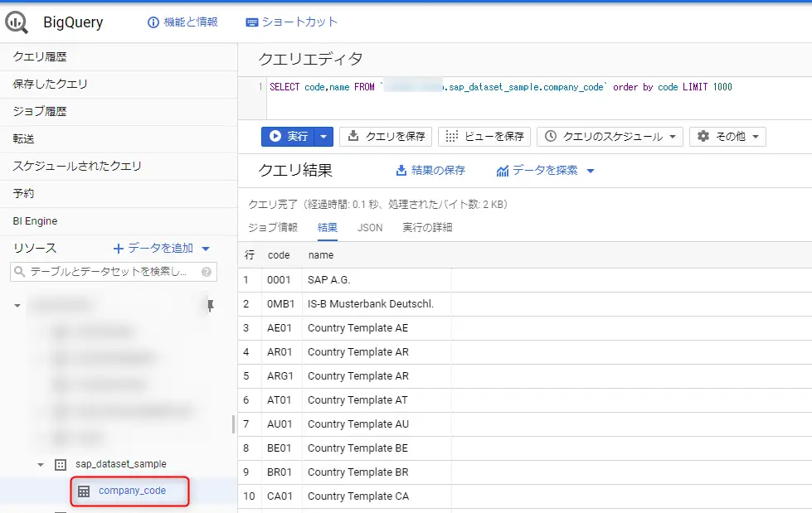Screen dimensions: 812x513
Task: Select the Country Template CA cell
Action: click(377, 497)
